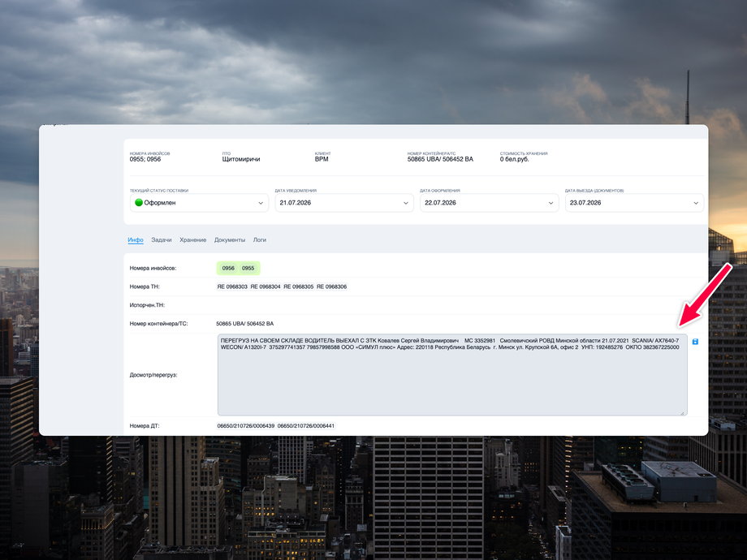Select DT number 06650/210726/0006441
This screenshot has width=747, height=560.
[306, 426]
